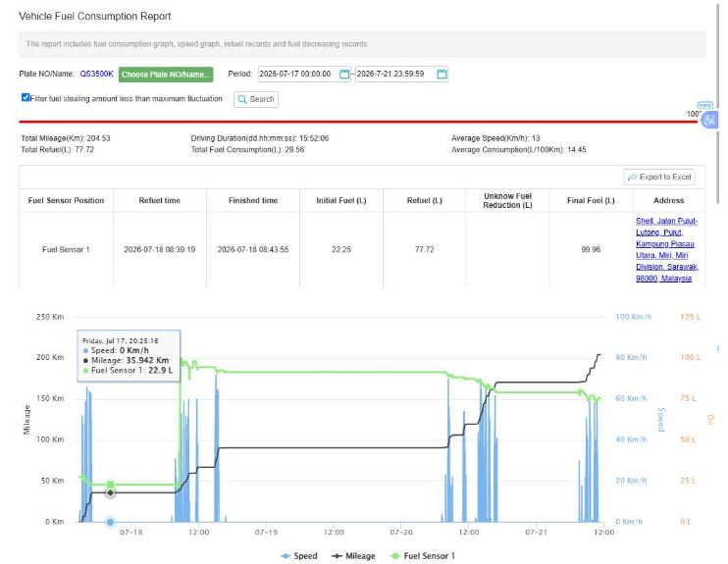Image resolution: width=728 pixels, height=564 pixels.
Task: Open the QS3500K plate link
Action: 96,74
